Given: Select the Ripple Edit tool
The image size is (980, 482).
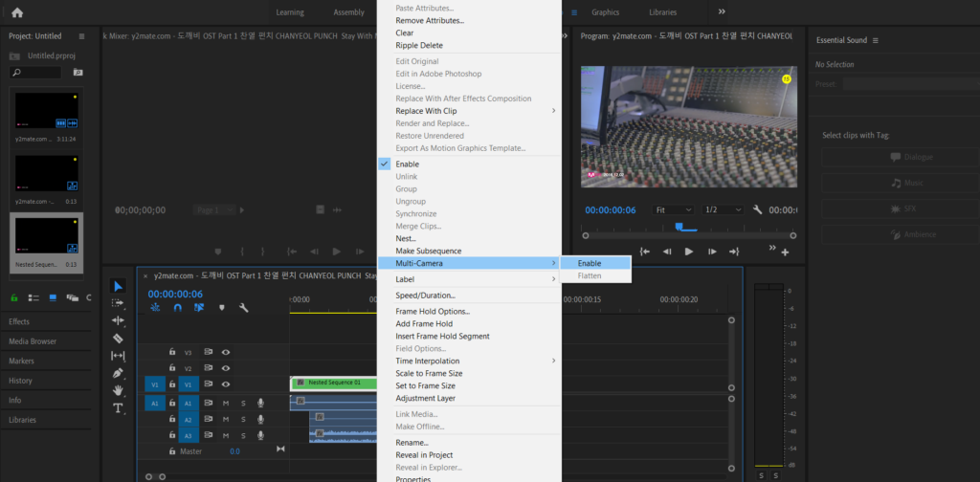Looking at the screenshot, I should pos(118,321).
